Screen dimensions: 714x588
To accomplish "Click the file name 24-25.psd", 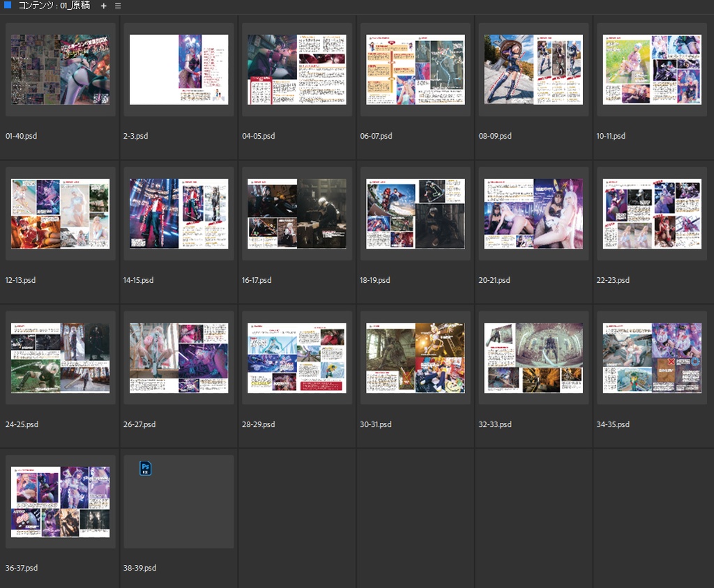I will click(x=22, y=424).
